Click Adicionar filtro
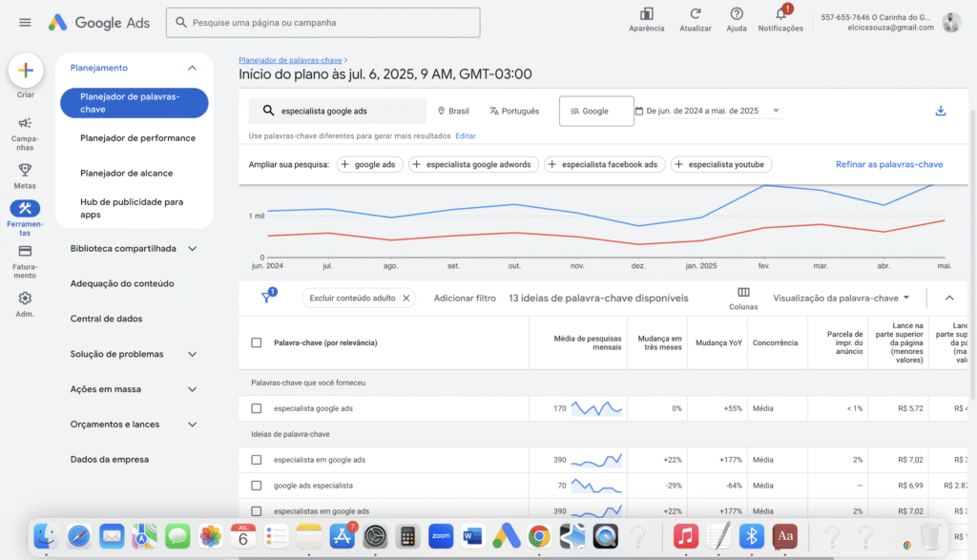 [x=465, y=299]
